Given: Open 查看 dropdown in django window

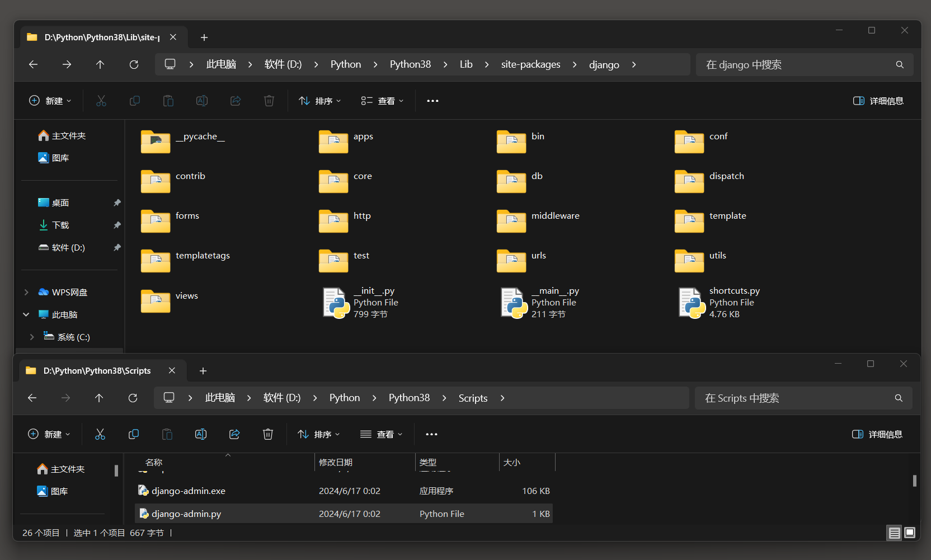Looking at the screenshot, I should [x=382, y=101].
